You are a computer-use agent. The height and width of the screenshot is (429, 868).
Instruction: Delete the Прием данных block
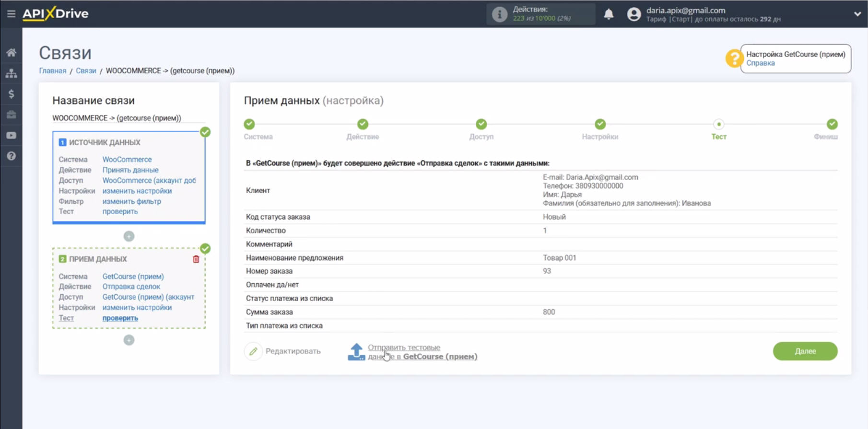(196, 259)
